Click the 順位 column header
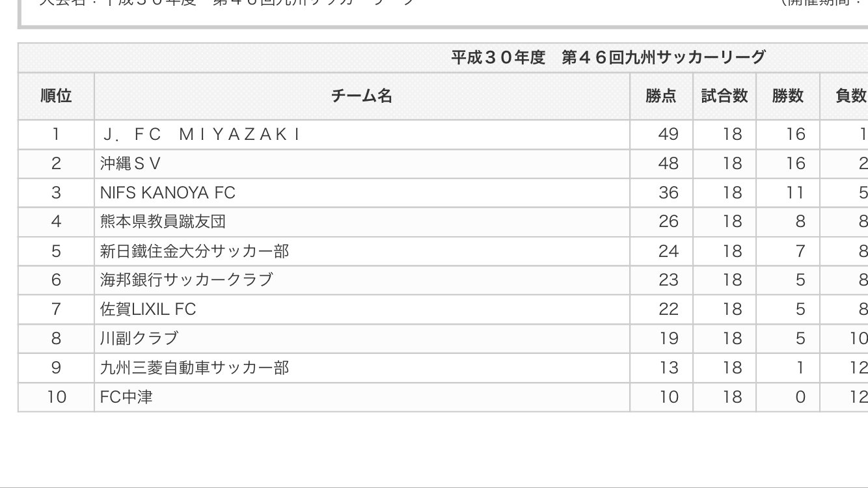 click(x=56, y=96)
